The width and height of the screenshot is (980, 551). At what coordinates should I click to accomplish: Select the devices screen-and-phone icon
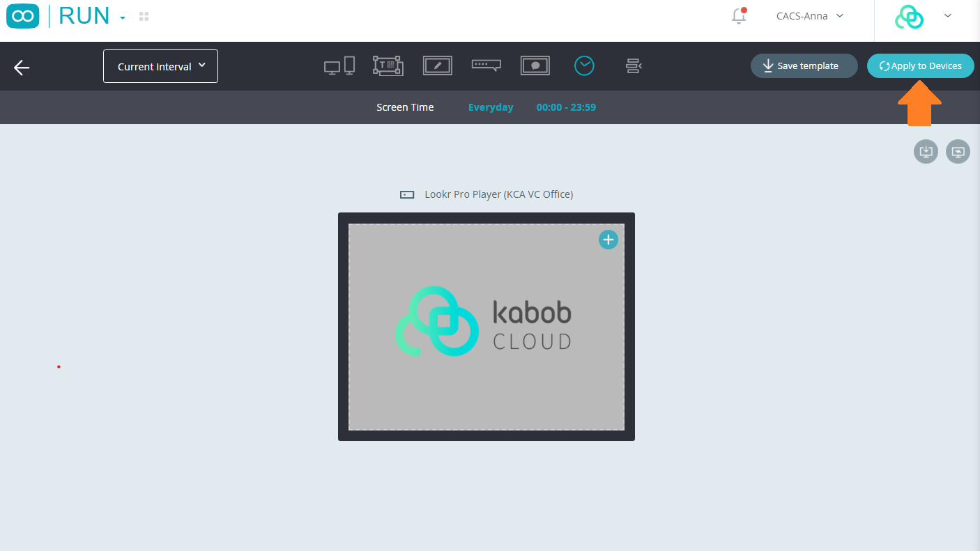point(339,65)
